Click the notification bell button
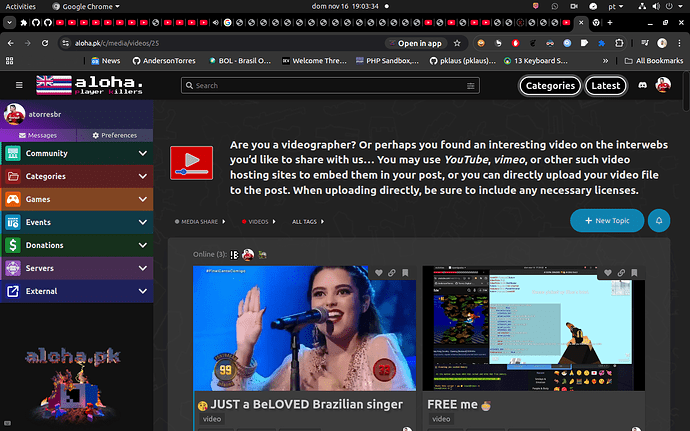Viewport: 690px width, 431px height. [x=659, y=220]
